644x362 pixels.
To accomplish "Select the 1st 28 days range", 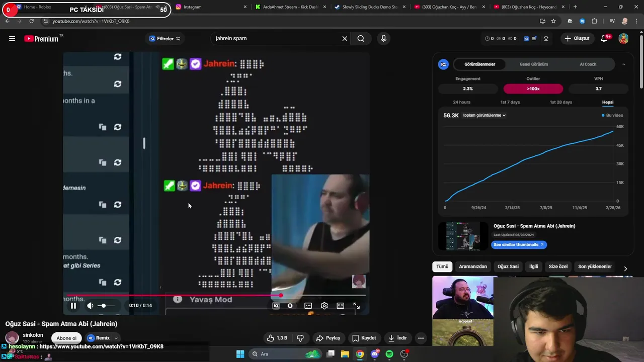I will pyautogui.click(x=561, y=102).
